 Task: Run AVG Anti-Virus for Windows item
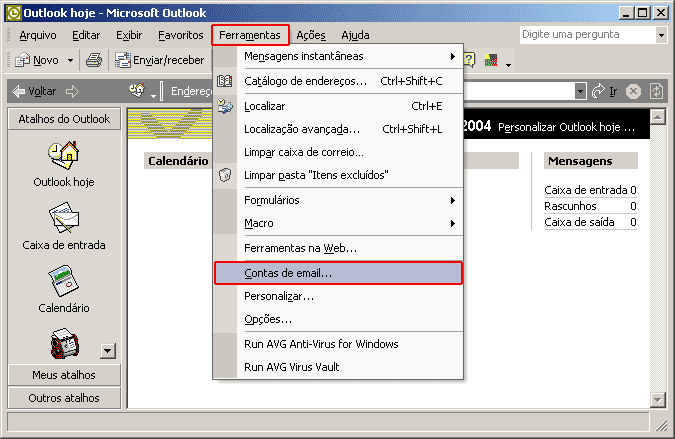pyautogui.click(x=338, y=344)
